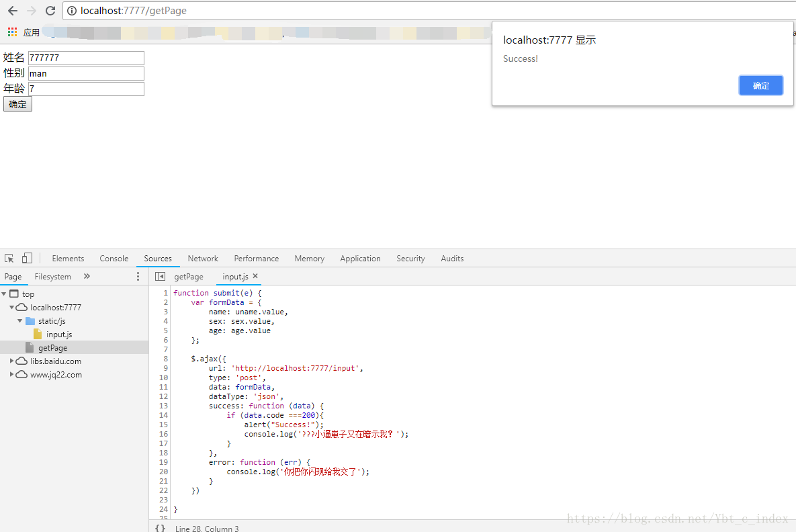The image size is (796, 532).
Task: Select the input.js editor tab
Action: (235, 277)
